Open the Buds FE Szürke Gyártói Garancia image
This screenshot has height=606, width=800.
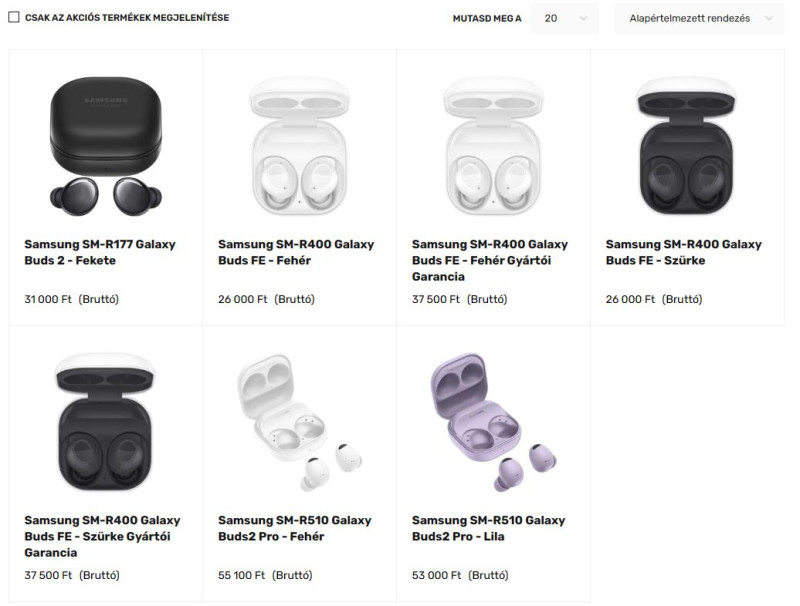[x=105, y=422]
